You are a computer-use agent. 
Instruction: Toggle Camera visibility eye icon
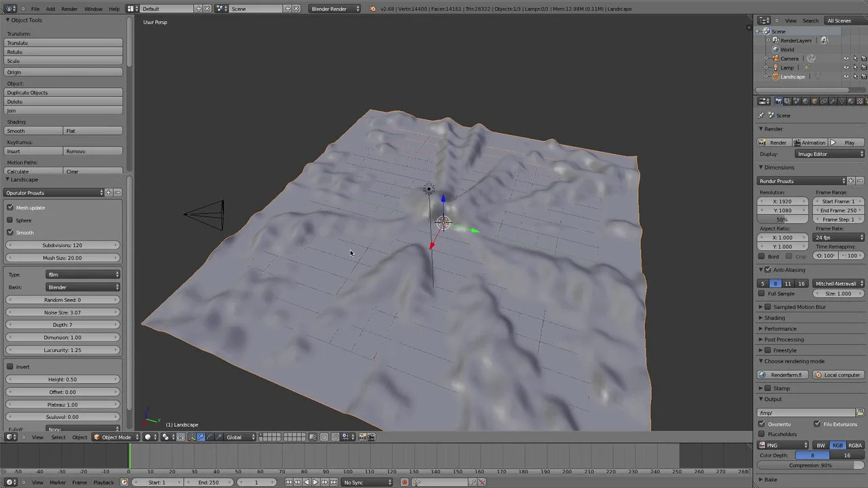(x=846, y=58)
